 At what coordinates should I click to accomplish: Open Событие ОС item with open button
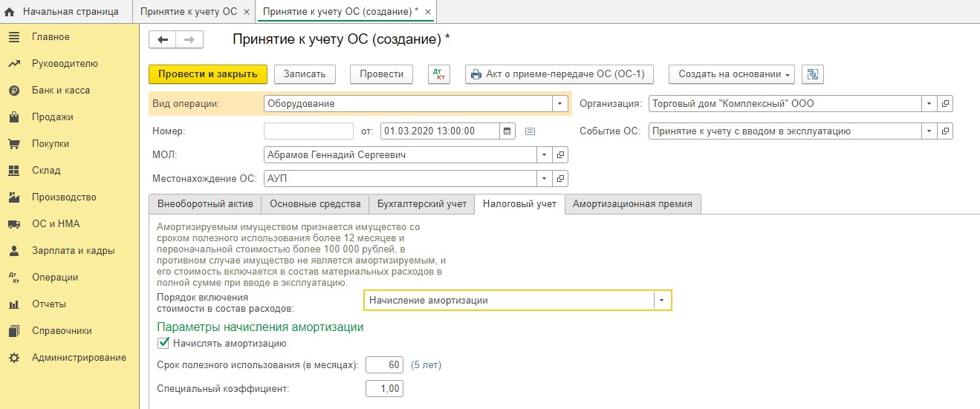[945, 131]
